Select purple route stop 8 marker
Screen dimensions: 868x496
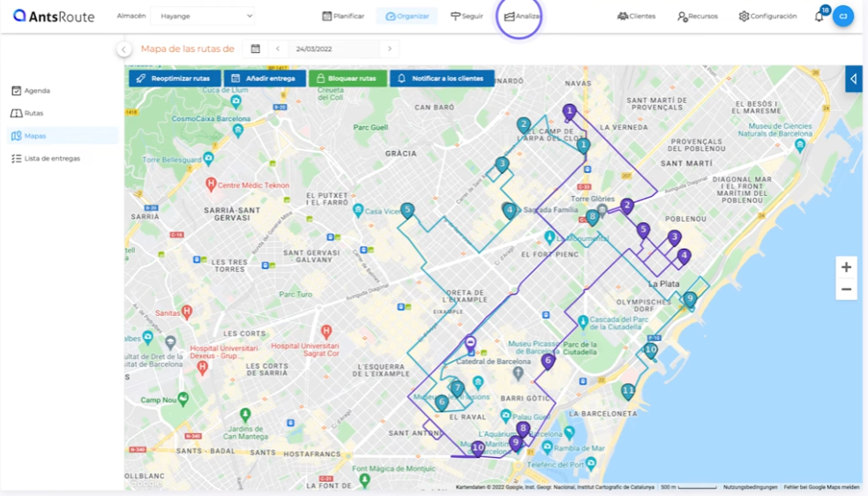pyautogui.click(x=522, y=429)
